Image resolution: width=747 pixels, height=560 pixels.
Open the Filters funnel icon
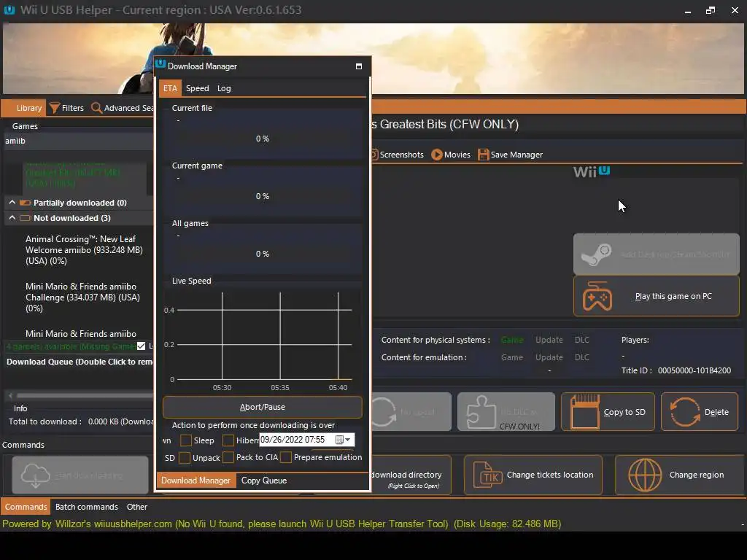tap(54, 108)
